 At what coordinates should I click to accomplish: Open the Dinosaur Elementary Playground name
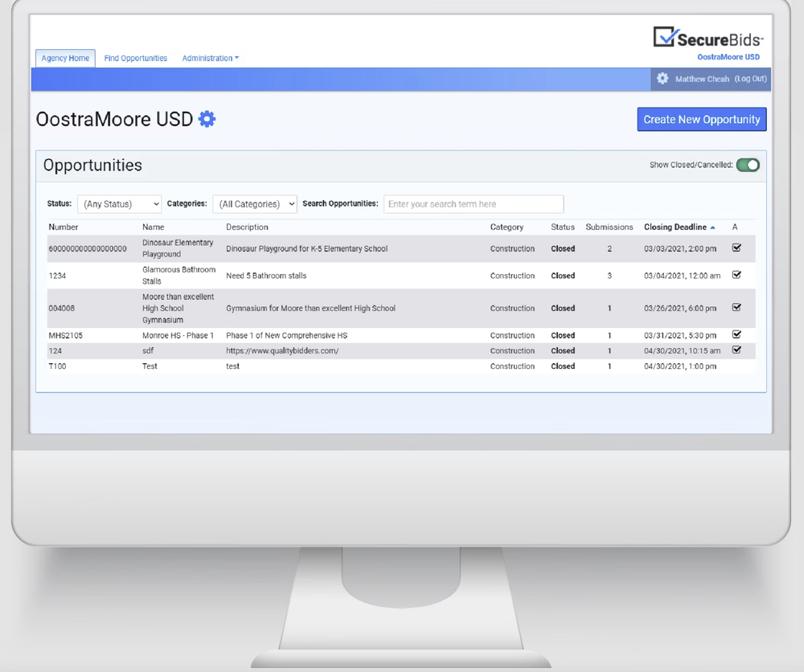[x=178, y=248]
